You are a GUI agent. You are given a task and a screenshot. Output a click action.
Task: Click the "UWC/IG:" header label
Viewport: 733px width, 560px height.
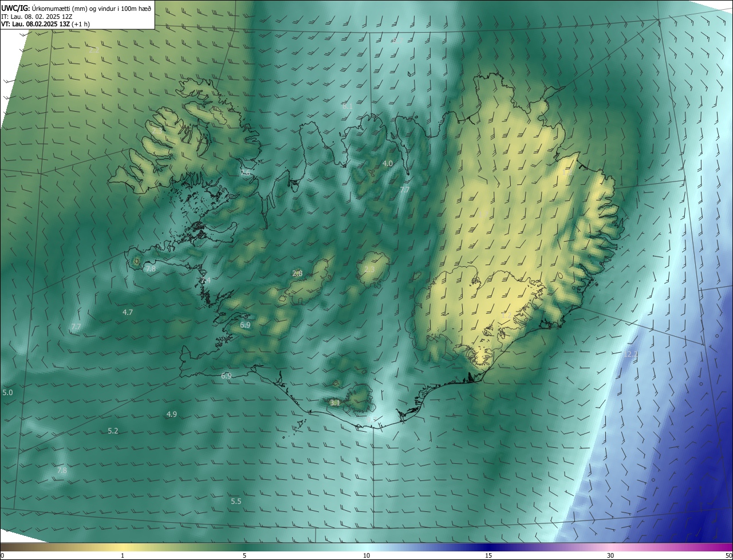[x=15, y=9]
